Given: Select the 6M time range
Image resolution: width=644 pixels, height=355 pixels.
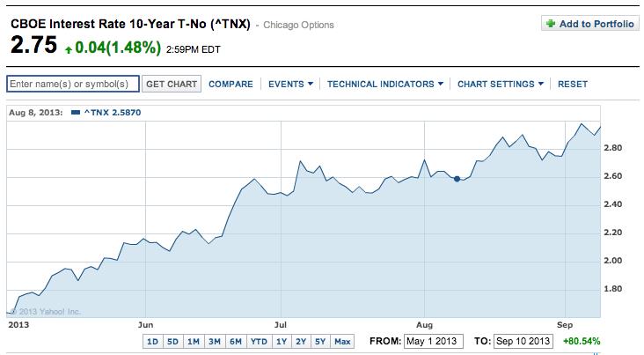Looking at the screenshot, I should tap(235, 342).
